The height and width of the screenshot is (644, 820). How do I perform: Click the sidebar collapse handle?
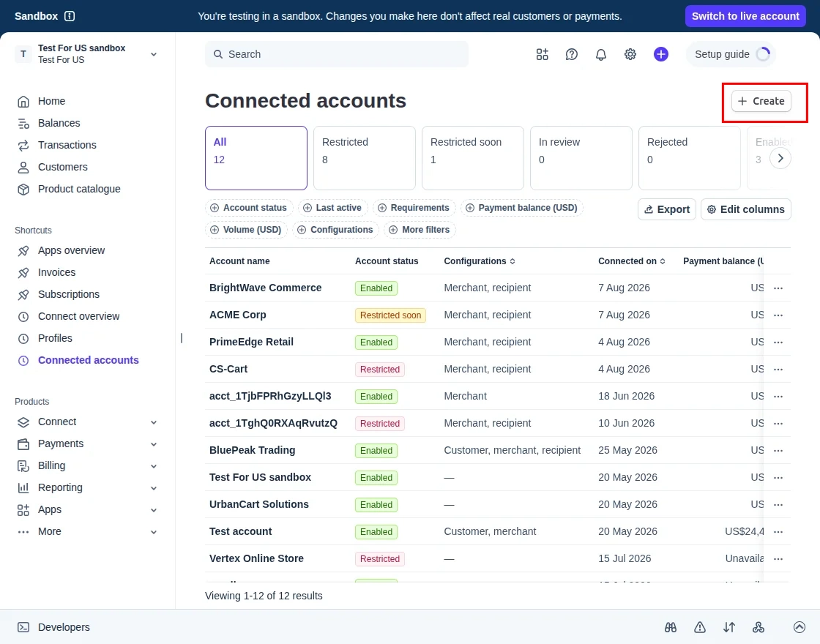(x=182, y=338)
